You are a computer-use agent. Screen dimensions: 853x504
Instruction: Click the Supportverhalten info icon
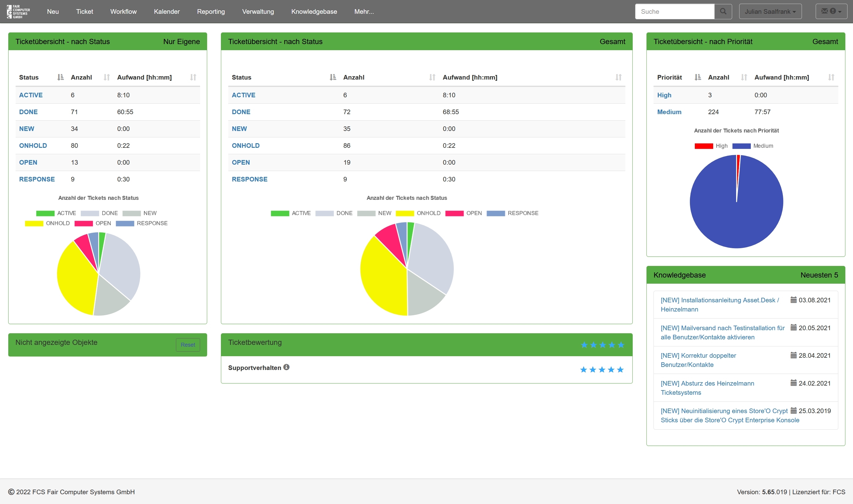286,367
